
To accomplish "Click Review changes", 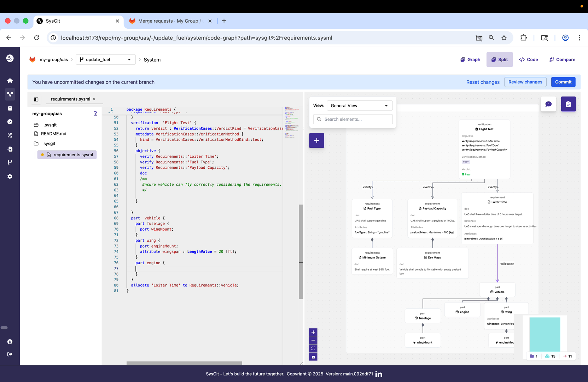I will 525,82.
